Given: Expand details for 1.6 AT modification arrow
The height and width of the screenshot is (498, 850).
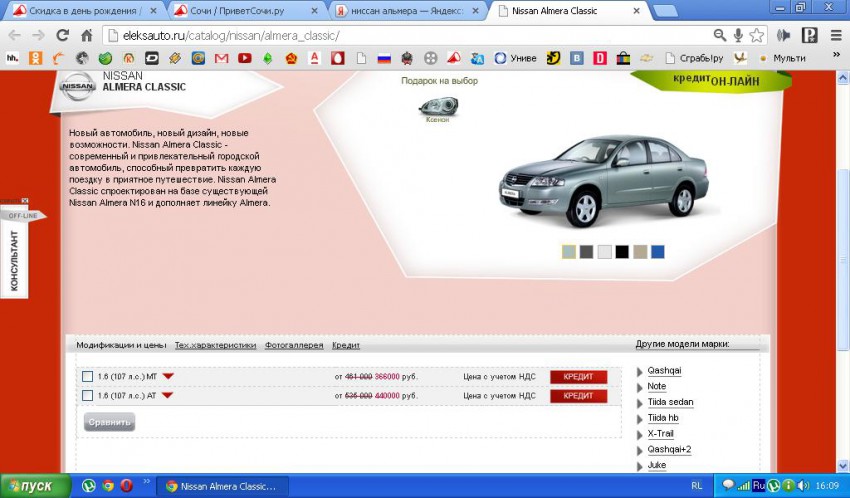Looking at the screenshot, I should (x=167, y=395).
